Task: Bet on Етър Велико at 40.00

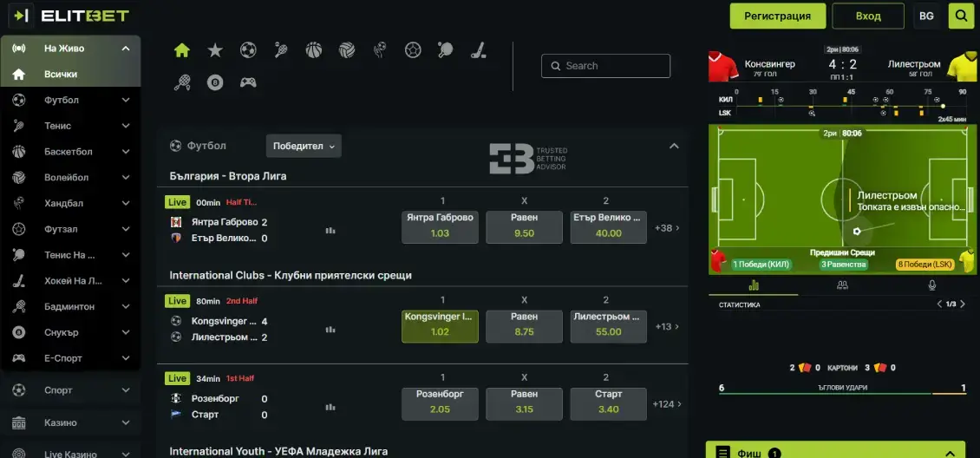Action: [x=609, y=226]
